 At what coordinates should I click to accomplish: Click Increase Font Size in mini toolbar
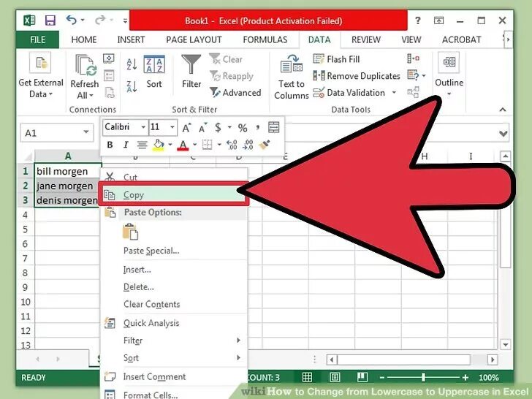[x=186, y=128]
